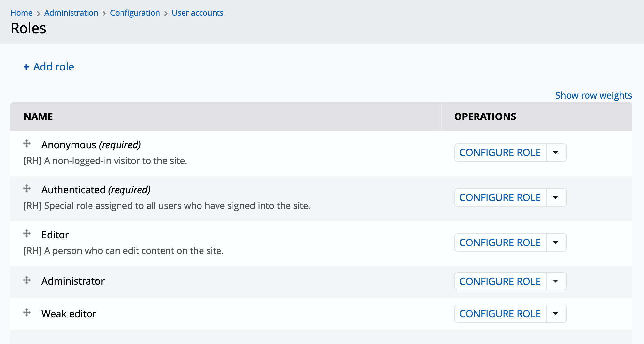Expand operations dropdown arrow for Anonymous role
Screen dimensions: 644x344
tap(556, 152)
